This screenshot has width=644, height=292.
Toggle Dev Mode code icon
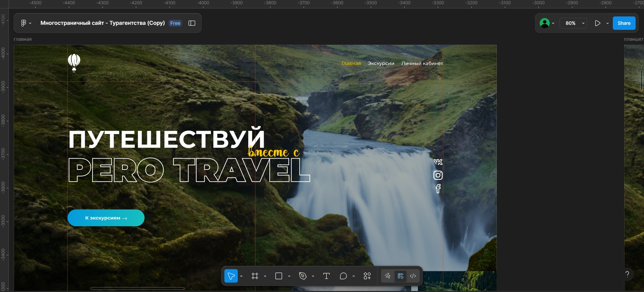pos(413,276)
